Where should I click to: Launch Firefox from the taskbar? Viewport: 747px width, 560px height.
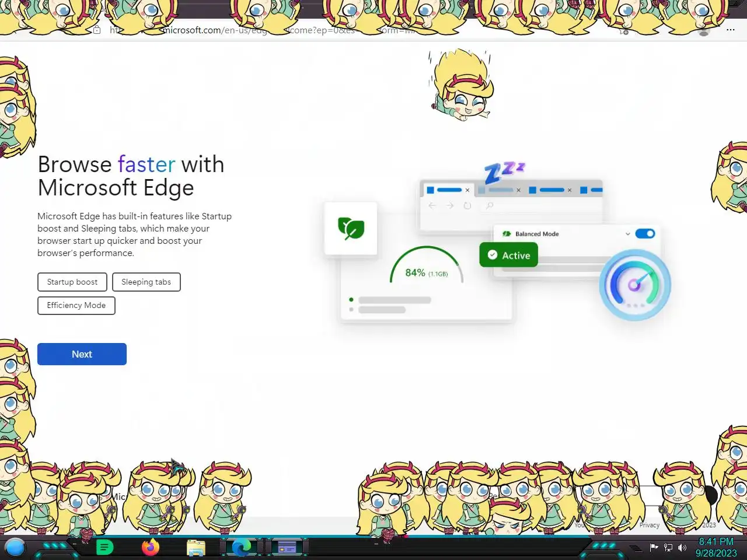[151, 547]
